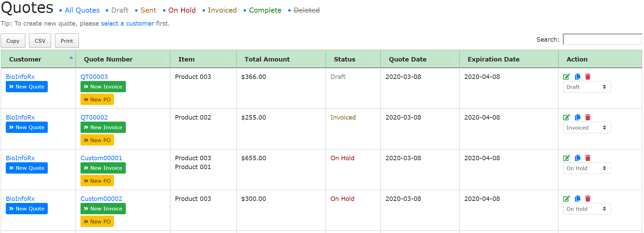Filter quotes by On Hold status

click(x=182, y=10)
